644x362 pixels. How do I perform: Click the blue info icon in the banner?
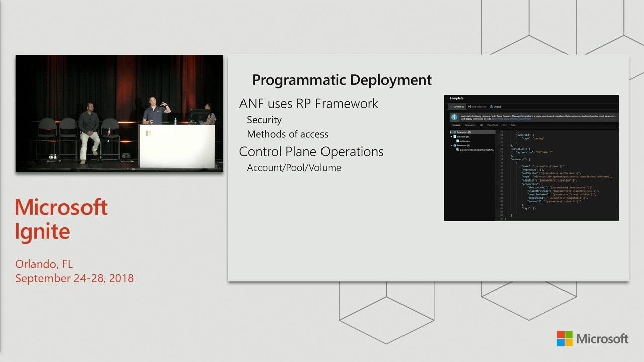(454, 117)
